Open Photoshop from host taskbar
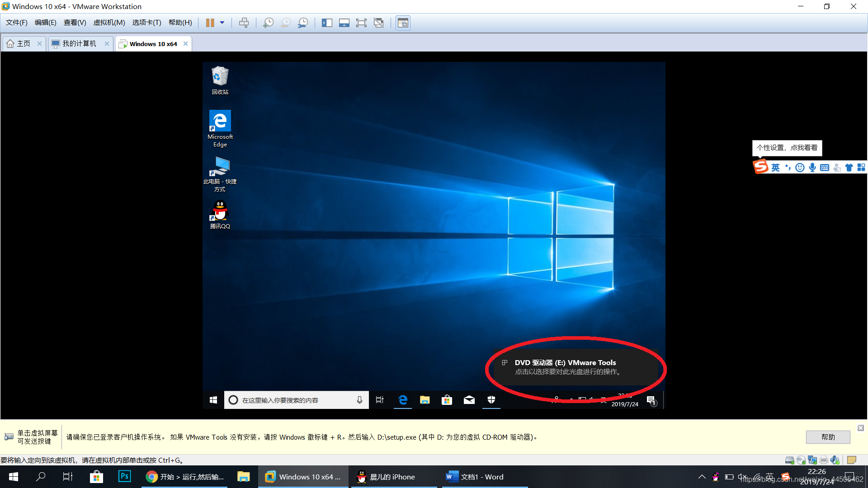This screenshot has height=488, width=868. (x=124, y=476)
